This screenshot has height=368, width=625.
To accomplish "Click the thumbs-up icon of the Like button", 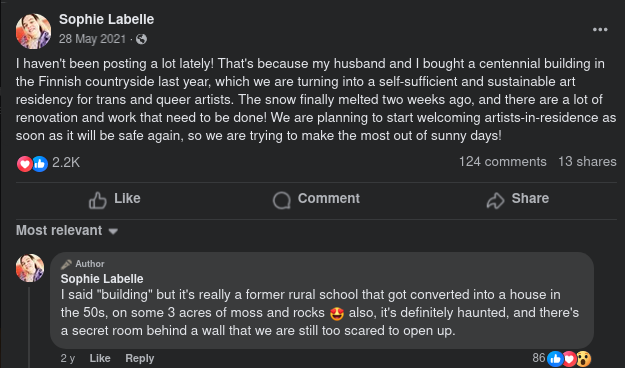I will click(x=98, y=200).
